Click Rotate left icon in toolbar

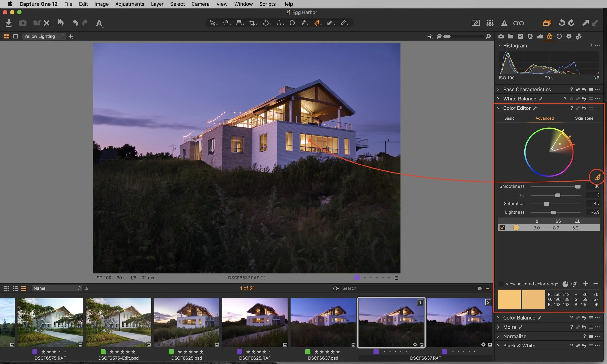tap(562, 23)
